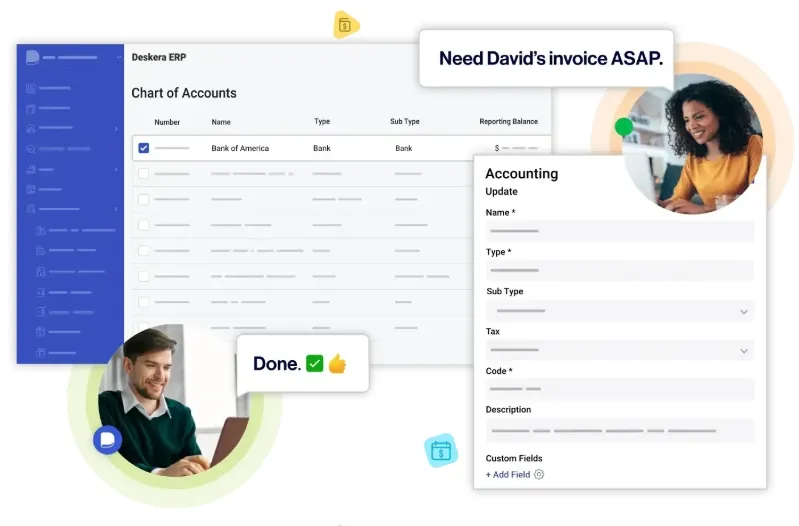The height and width of the screenshot is (526, 799).
Task: Click the Bank value under the Sub Type column
Action: [x=404, y=148]
